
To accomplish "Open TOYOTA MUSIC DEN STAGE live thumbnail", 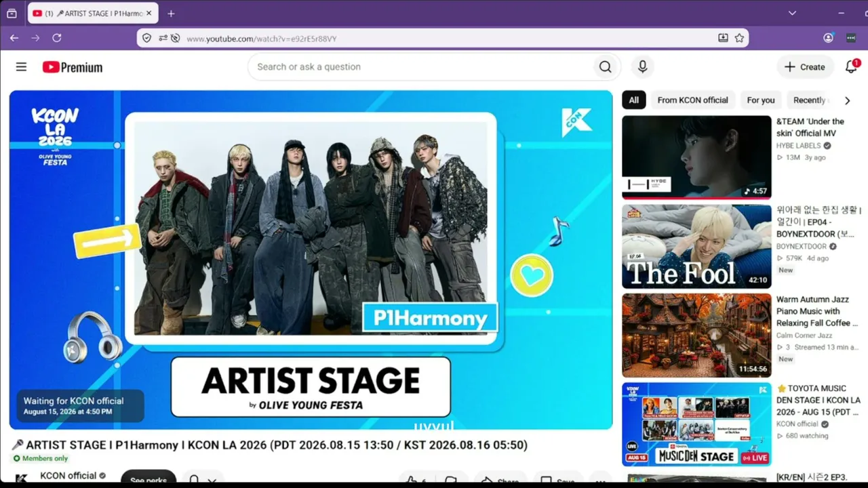I will (696, 424).
